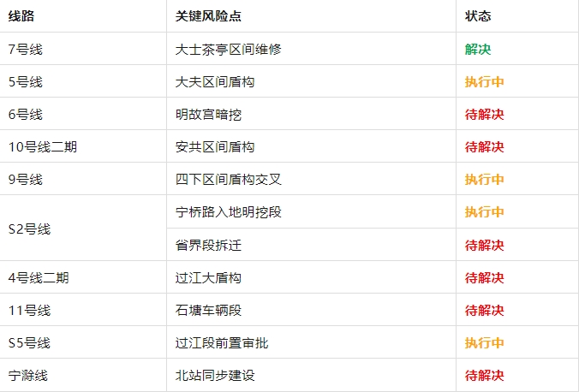Click 待解决 status for 省界段拆迁
The height and width of the screenshot is (392, 579).
pyautogui.click(x=484, y=245)
